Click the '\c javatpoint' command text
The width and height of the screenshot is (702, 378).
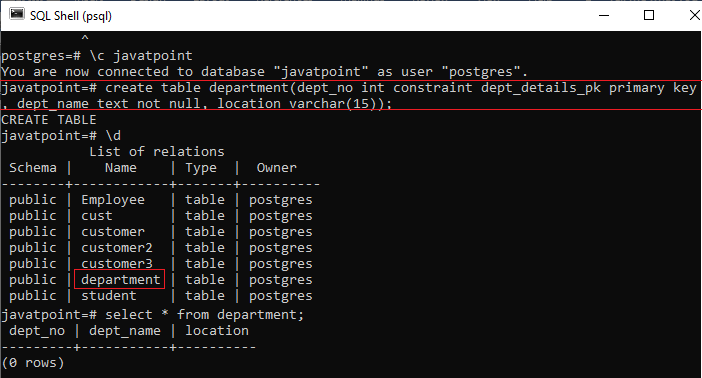pyautogui.click(x=141, y=56)
